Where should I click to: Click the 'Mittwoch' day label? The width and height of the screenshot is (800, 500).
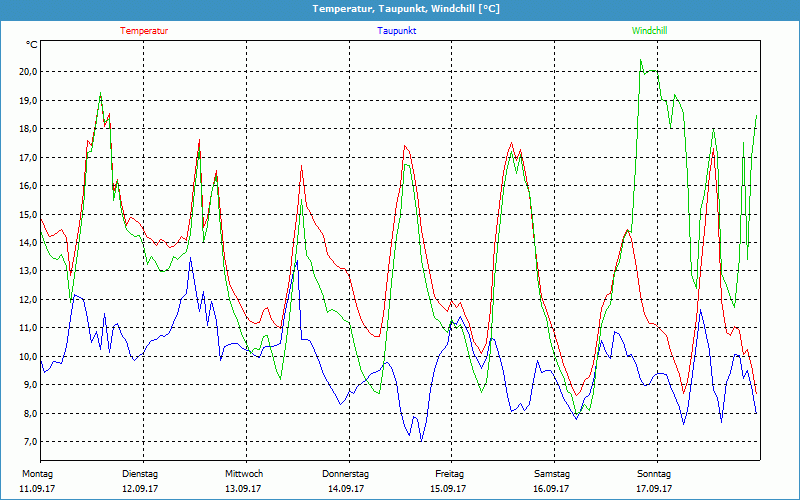(244, 474)
